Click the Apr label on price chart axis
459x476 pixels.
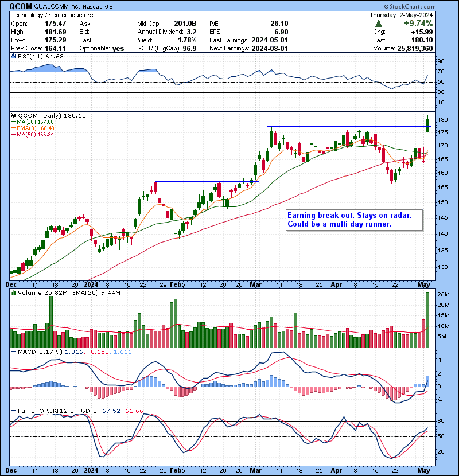(x=336, y=284)
